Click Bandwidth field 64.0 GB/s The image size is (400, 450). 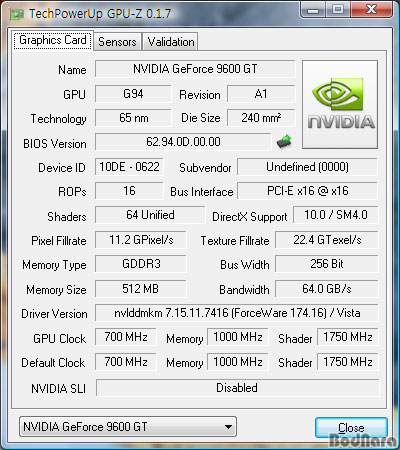click(x=327, y=289)
